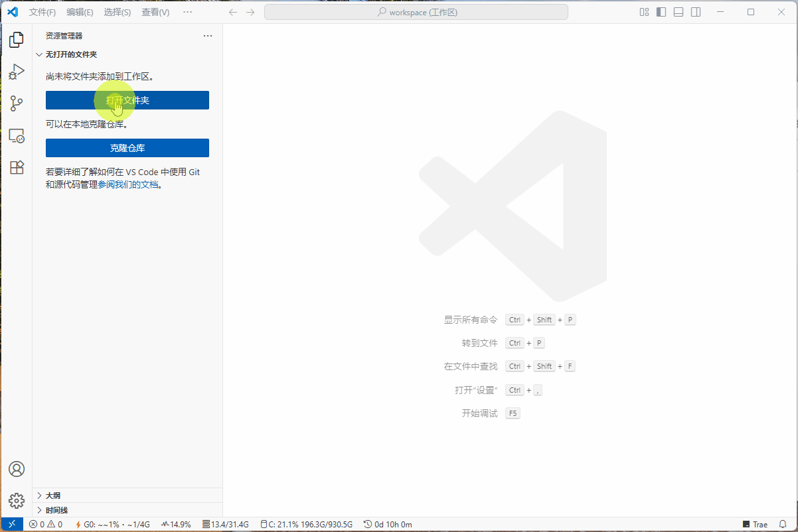Click the notifications bell in status bar
Screen dimensions: 798x532
coord(783,525)
